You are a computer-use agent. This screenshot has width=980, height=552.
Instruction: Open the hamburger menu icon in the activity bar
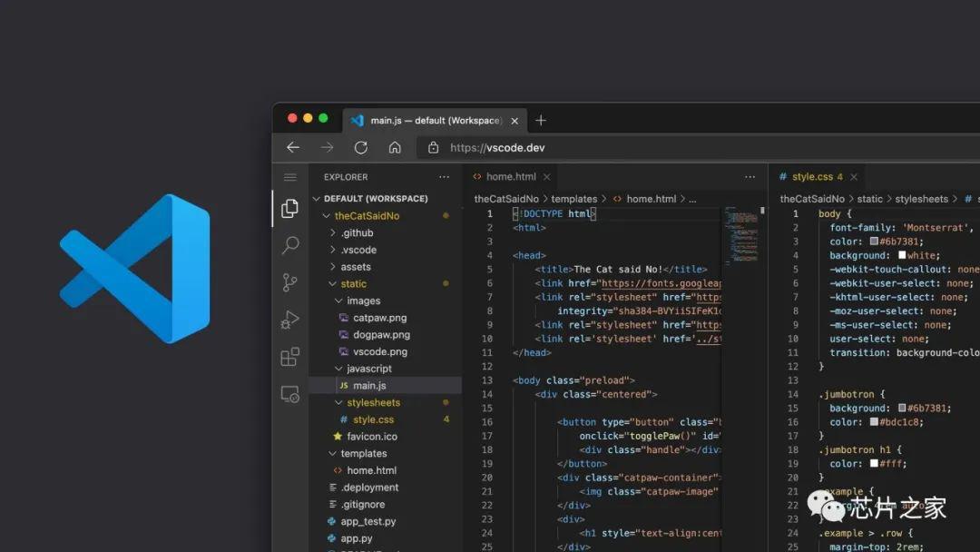pos(290,178)
